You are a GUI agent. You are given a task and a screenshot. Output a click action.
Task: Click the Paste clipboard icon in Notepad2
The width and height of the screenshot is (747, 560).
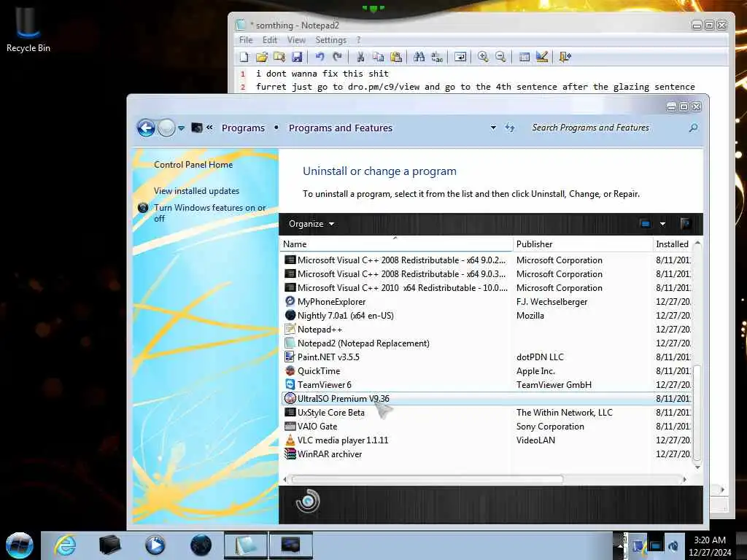pos(396,57)
